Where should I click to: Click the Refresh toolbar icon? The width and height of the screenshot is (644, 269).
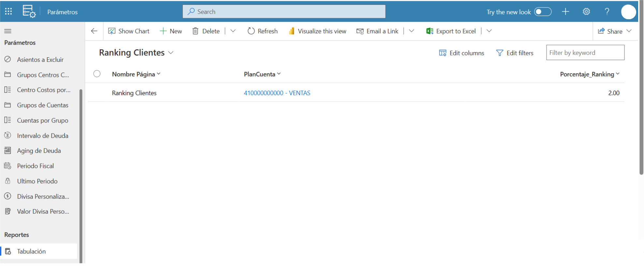(251, 31)
